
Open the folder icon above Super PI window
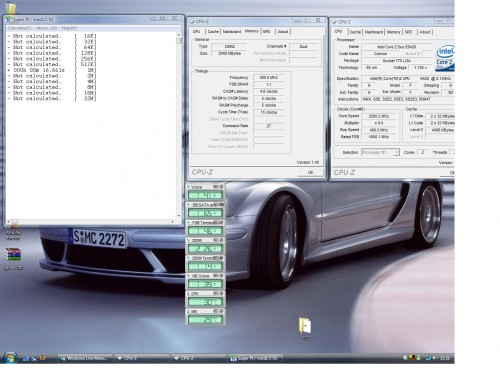click(11, 8)
